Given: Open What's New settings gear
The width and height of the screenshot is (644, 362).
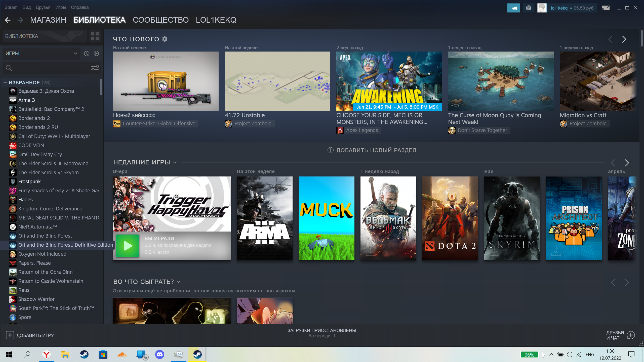Looking at the screenshot, I should pos(165,39).
